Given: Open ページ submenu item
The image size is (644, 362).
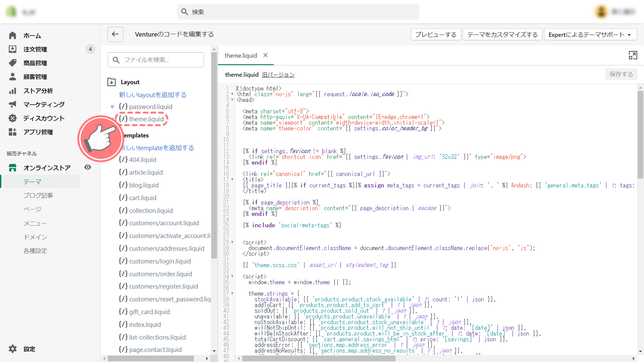Looking at the screenshot, I should (x=32, y=209).
